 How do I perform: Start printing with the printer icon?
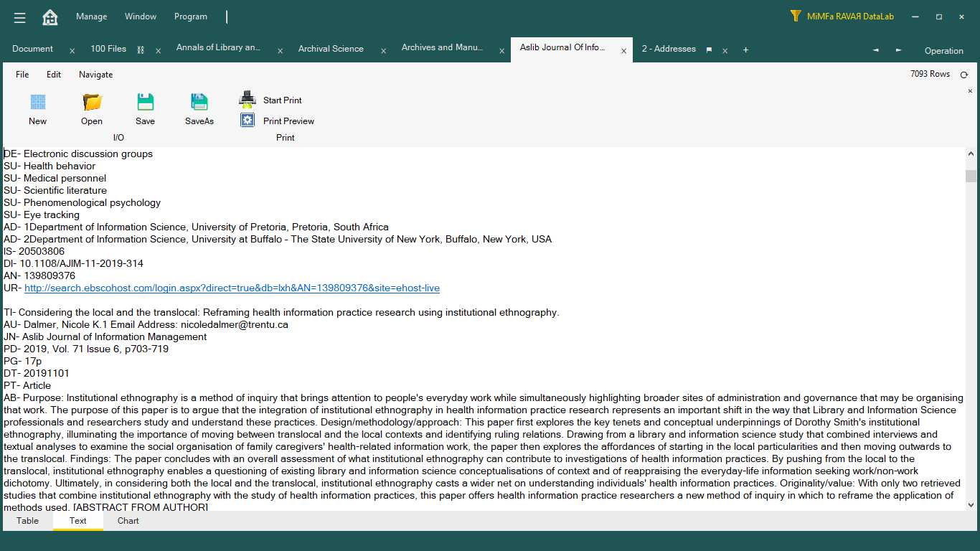(x=248, y=100)
